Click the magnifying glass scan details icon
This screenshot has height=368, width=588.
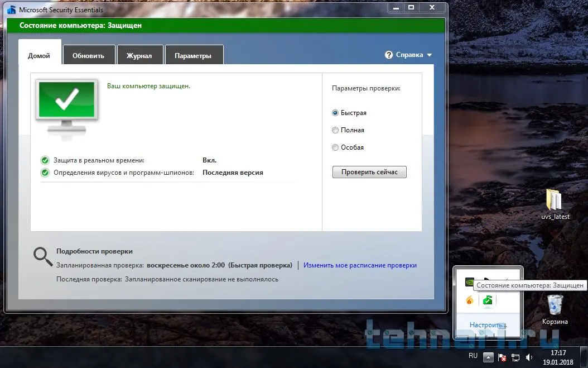43,256
